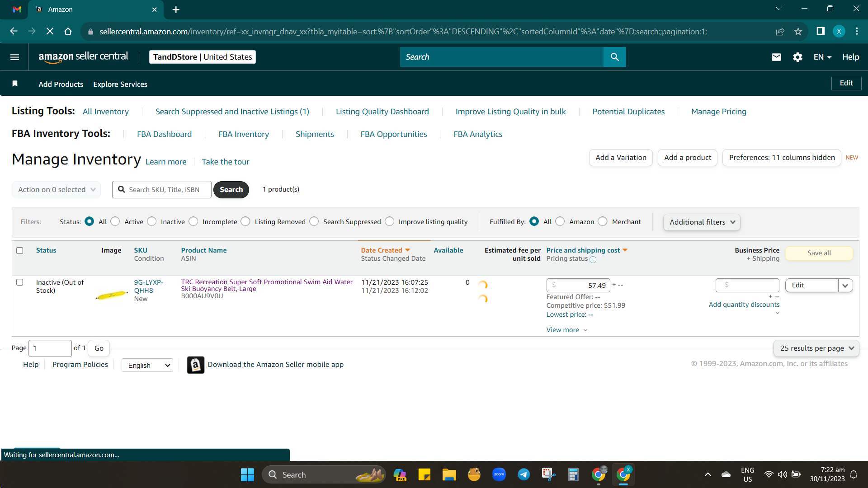
Task: Click the share page icon in address bar
Action: 780,31
